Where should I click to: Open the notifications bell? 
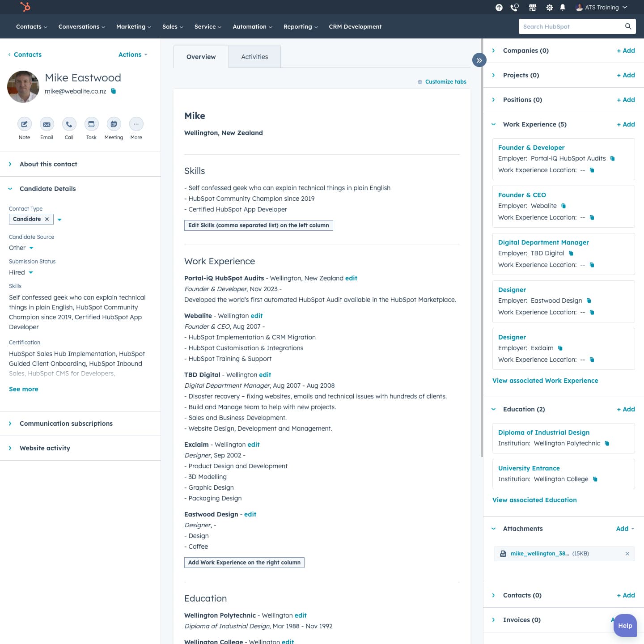click(x=563, y=8)
